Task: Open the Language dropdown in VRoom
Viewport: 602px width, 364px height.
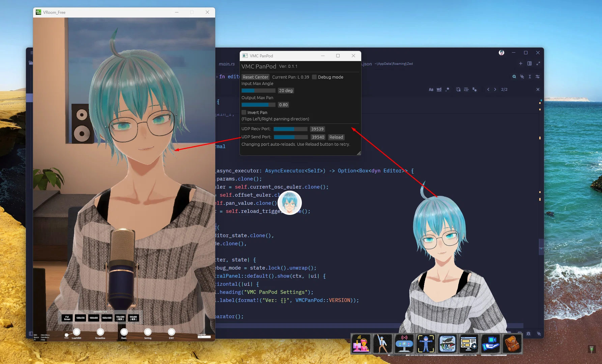Action: [x=204, y=337]
